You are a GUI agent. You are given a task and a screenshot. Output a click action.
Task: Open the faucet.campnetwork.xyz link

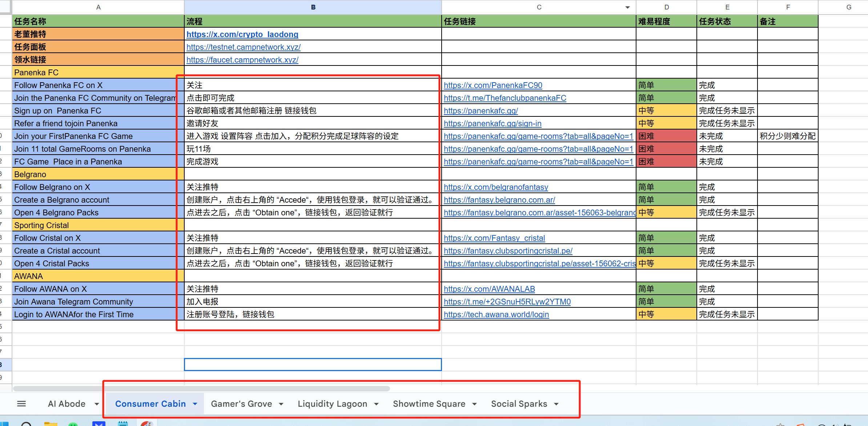coord(242,60)
